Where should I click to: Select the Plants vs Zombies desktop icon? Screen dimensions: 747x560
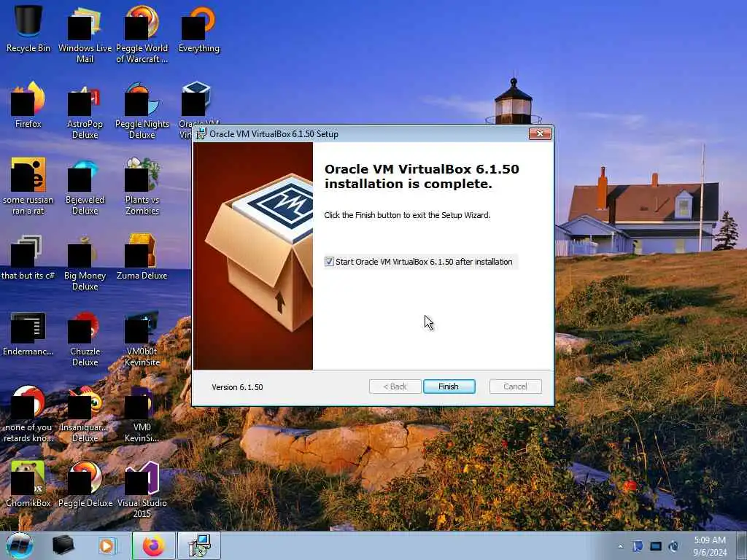pyautogui.click(x=142, y=186)
